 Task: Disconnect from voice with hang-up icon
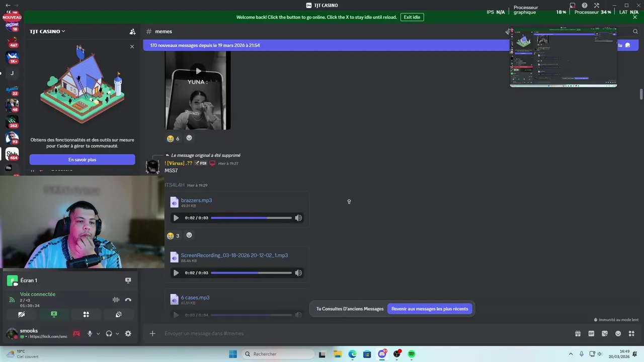pyautogui.click(x=128, y=300)
